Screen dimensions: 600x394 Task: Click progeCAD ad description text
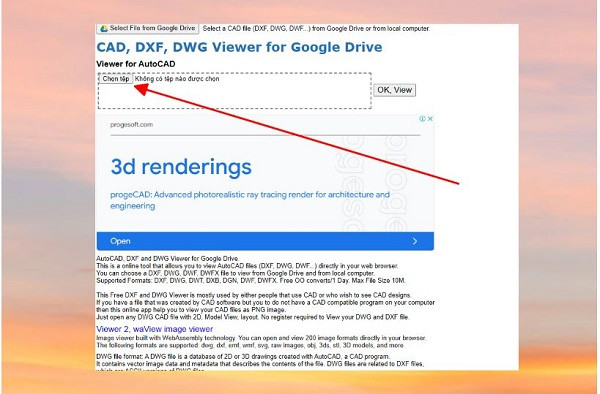tap(250, 200)
